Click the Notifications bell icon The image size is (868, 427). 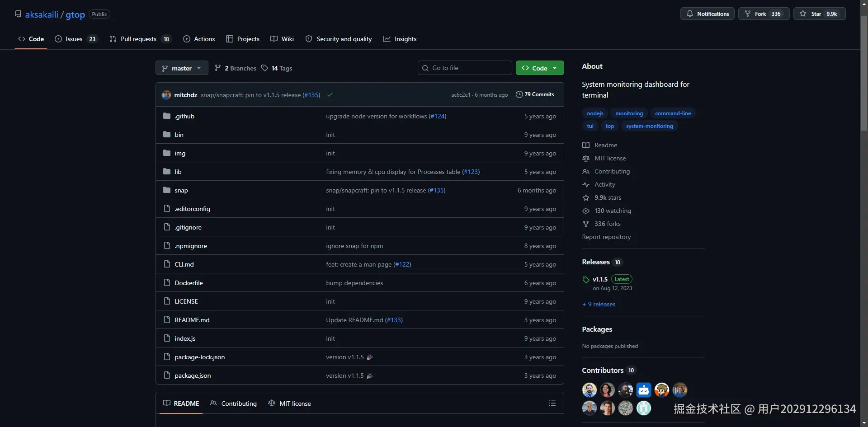point(689,14)
